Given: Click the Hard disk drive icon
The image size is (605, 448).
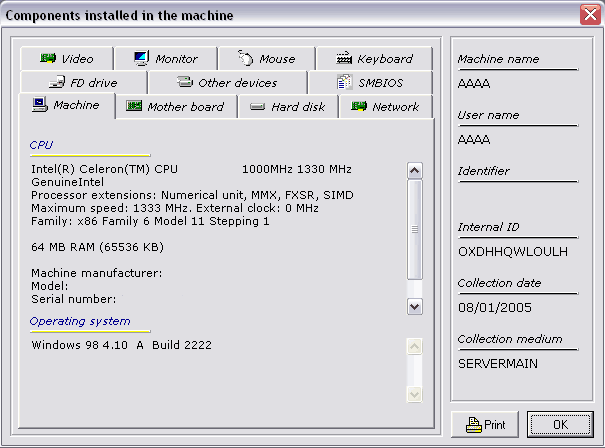Looking at the screenshot, I should (257, 107).
